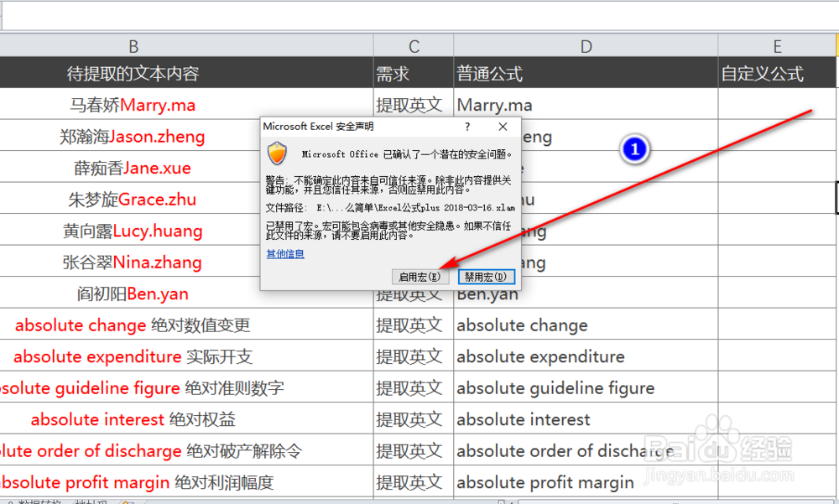Select column E header labeled 自定义公式
This screenshot has height=504, width=839.
pyautogui.click(x=777, y=45)
